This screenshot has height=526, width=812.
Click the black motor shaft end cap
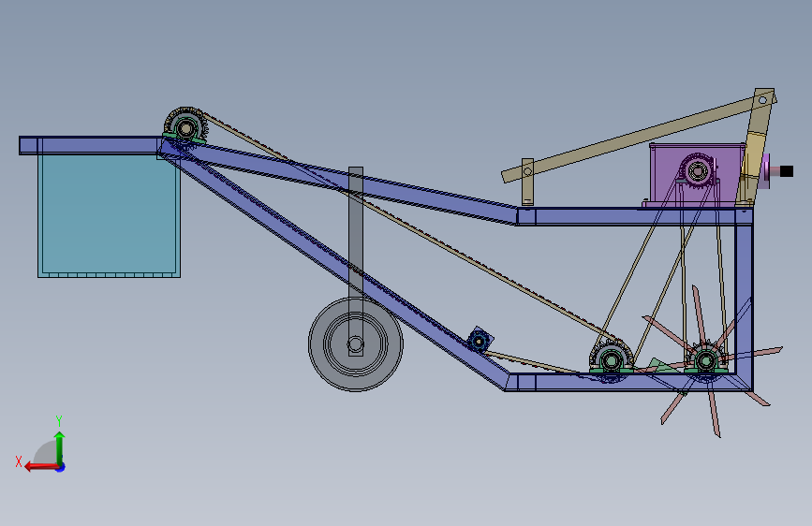coord(786,171)
